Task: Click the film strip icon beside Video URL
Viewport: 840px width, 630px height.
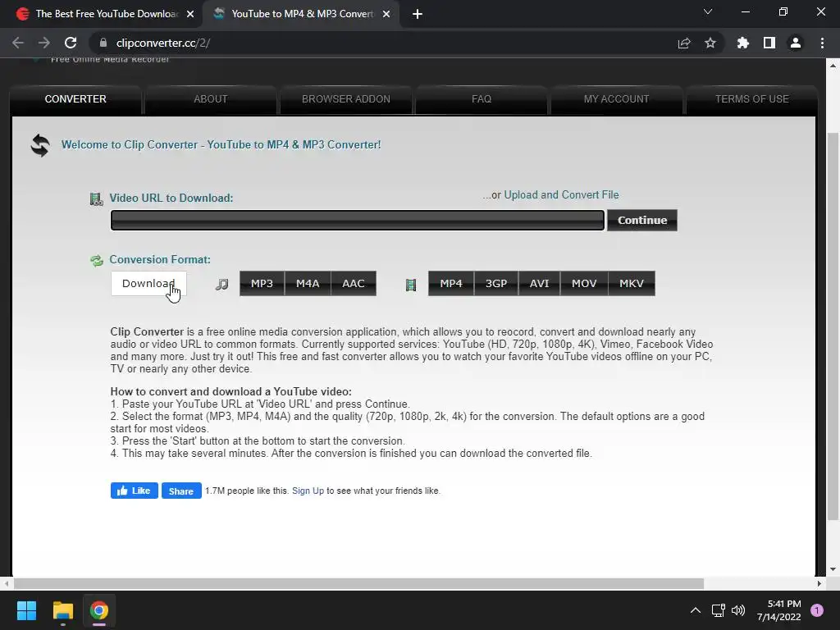Action: click(x=97, y=199)
